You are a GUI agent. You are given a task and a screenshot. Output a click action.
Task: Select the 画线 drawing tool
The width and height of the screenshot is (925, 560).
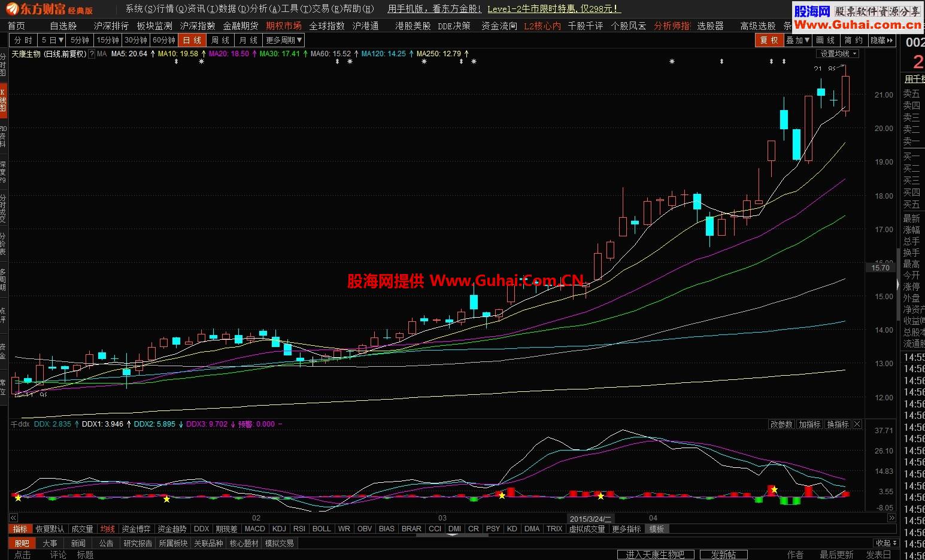(x=825, y=40)
